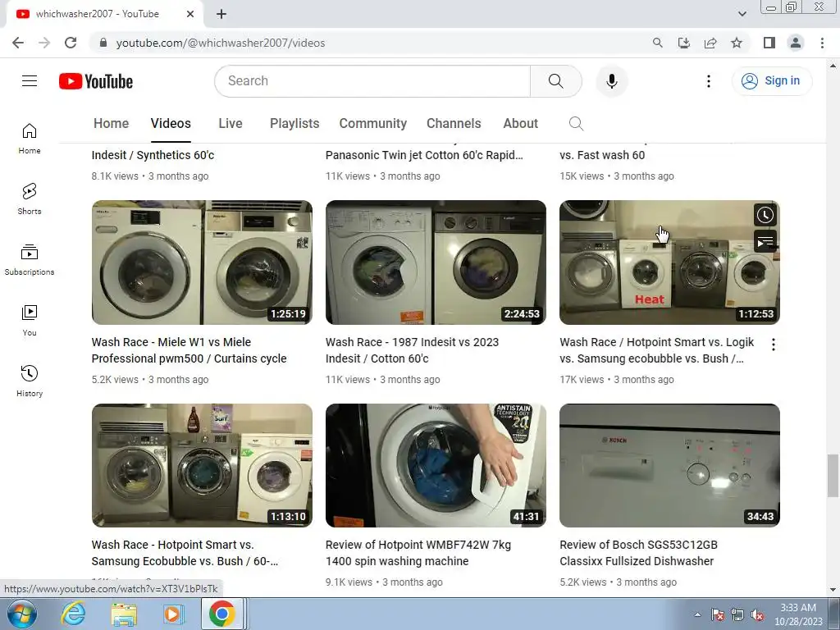840x630 pixels.
Task: Open the Channels tab
Action: 454,124
